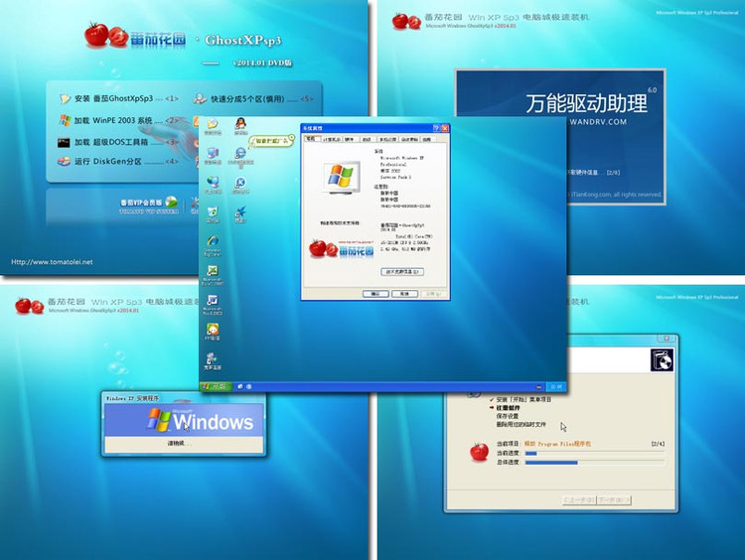Click the quick-partition icon beside option 5

tap(200, 98)
